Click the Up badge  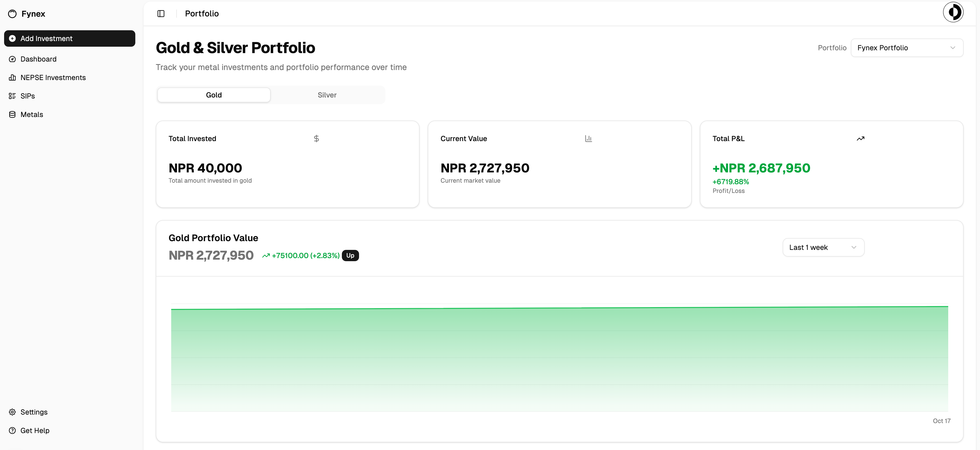point(350,256)
